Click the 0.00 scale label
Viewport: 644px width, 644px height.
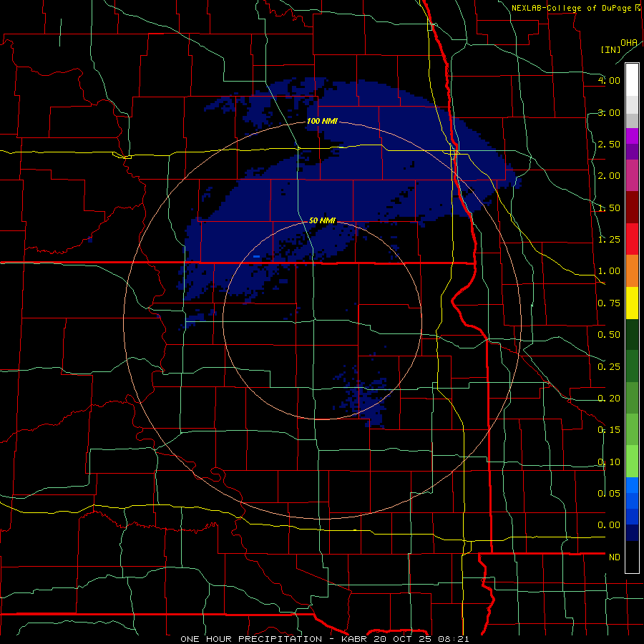tap(609, 525)
